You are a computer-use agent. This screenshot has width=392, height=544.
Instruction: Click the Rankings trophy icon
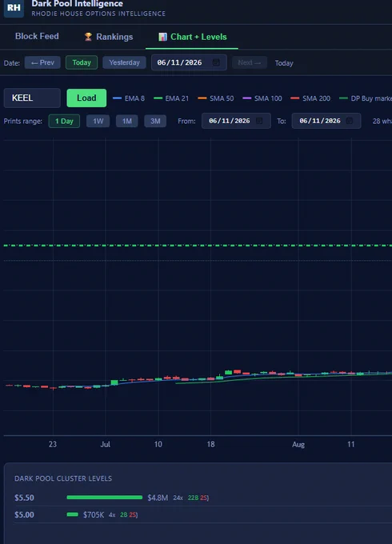[x=88, y=37]
